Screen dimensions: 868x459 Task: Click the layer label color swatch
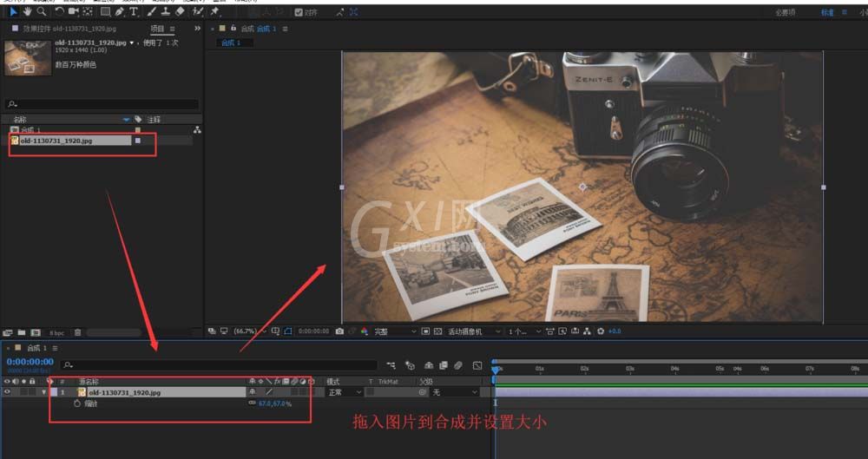pos(54,392)
